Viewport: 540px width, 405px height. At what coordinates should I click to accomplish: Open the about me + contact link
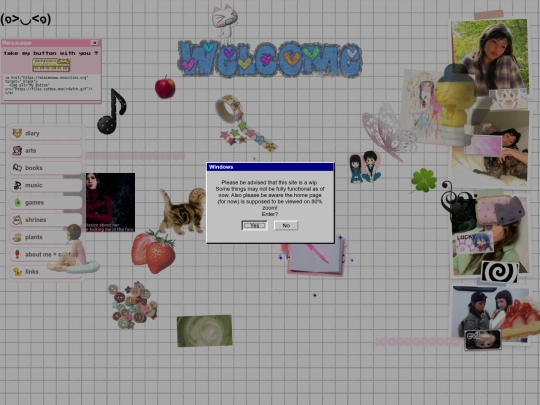[x=46, y=254]
